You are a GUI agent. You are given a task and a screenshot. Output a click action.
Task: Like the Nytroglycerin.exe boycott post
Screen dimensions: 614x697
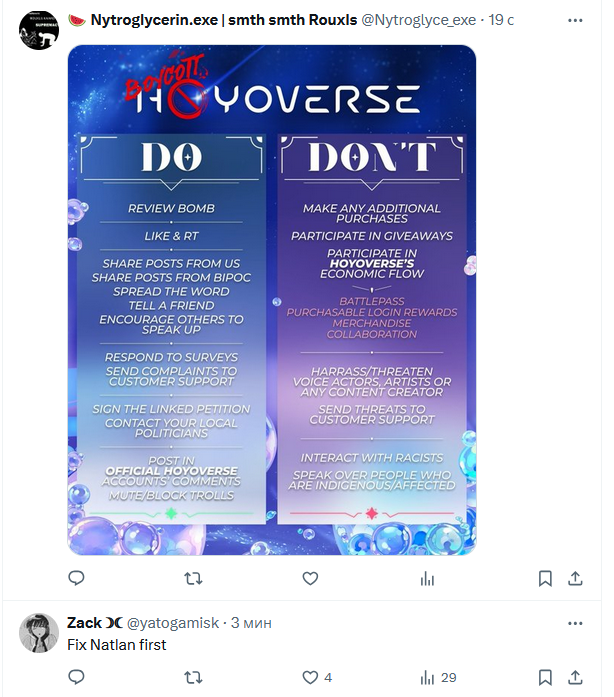pos(310,578)
